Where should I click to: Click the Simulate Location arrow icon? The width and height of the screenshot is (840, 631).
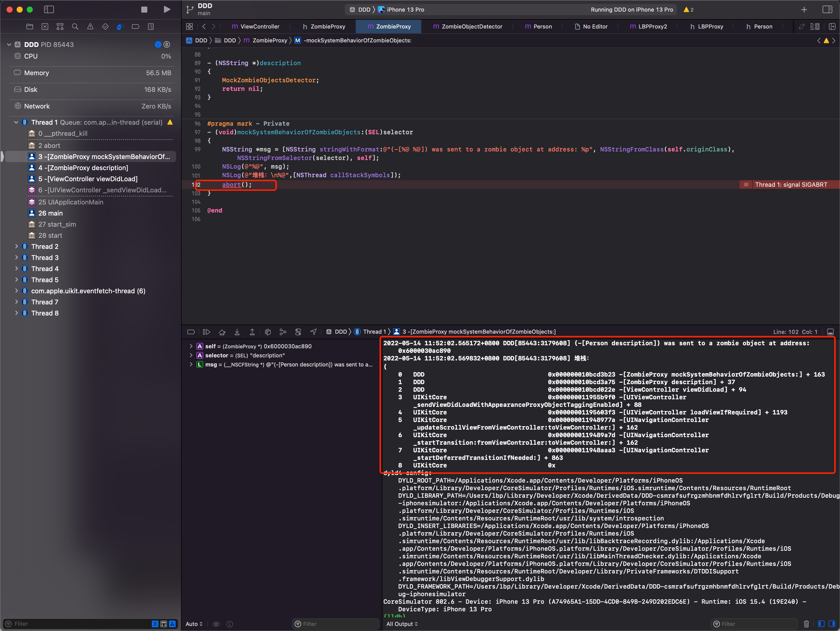313,332
